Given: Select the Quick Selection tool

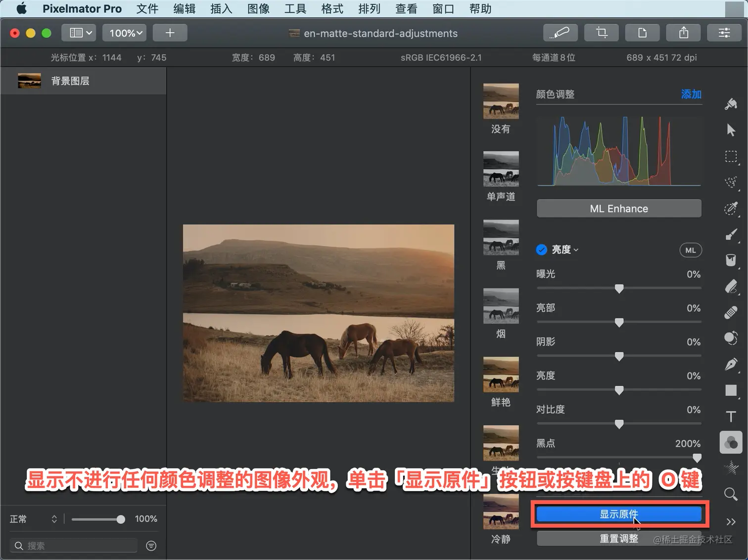Looking at the screenshot, I should (731, 208).
